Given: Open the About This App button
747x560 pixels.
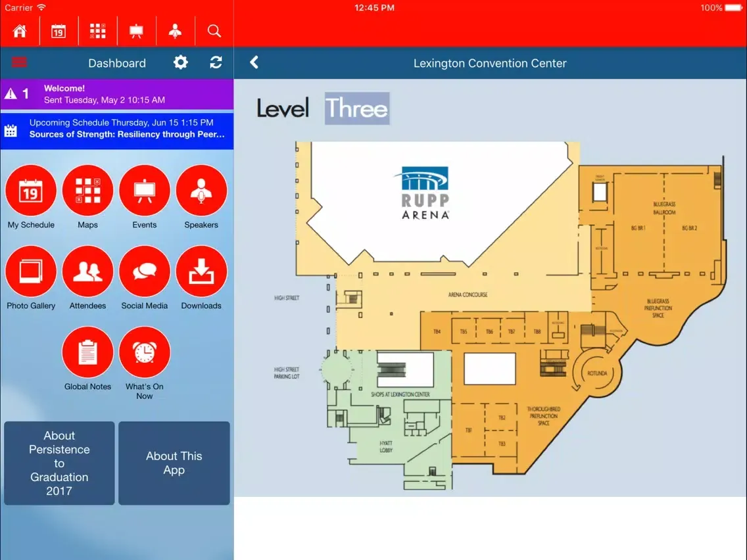Looking at the screenshot, I should [174, 463].
